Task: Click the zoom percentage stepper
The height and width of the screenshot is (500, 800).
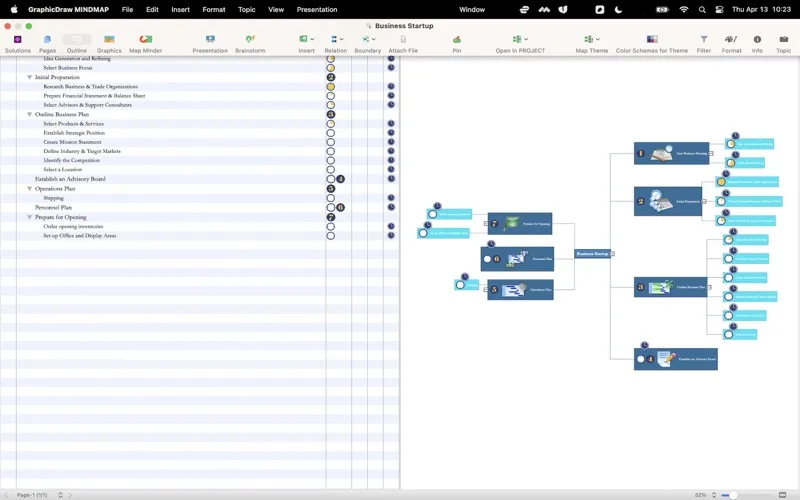Action: (714, 495)
